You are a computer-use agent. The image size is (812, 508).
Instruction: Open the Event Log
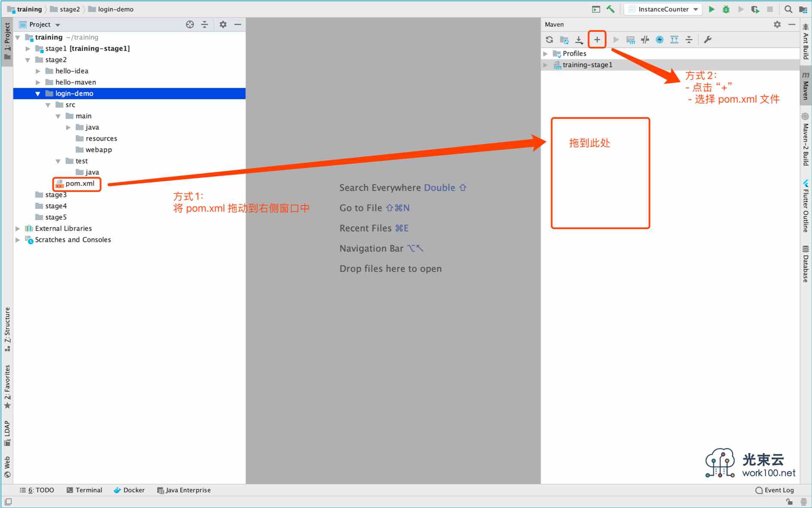(x=775, y=490)
